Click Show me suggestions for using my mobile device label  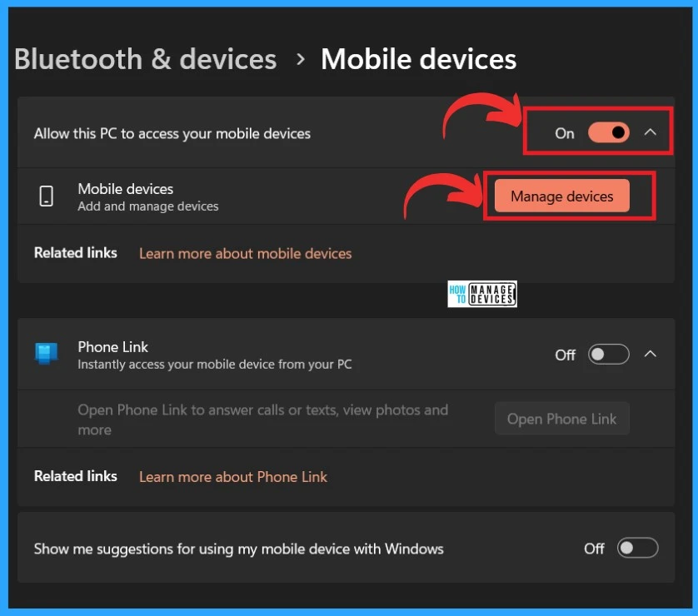tap(239, 549)
